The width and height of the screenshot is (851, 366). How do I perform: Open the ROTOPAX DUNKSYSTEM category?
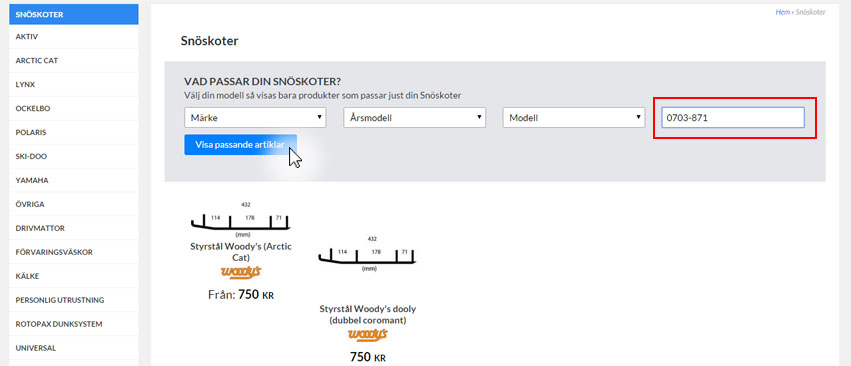pyautogui.click(x=74, y=324)
